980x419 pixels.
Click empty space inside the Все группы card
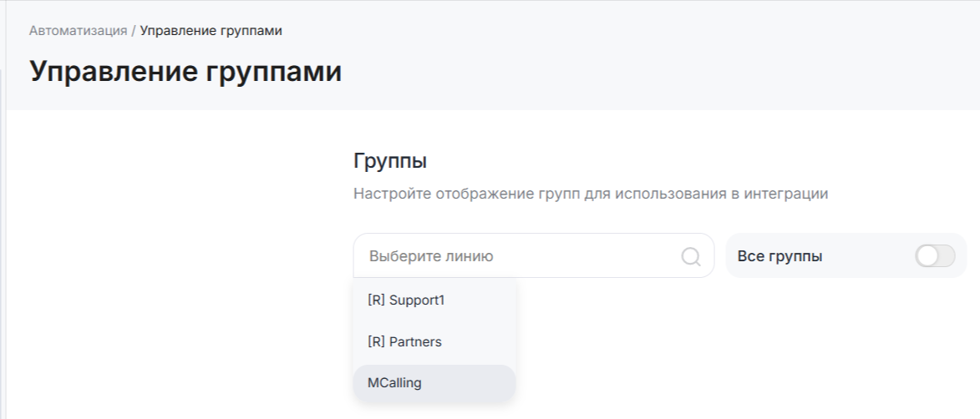[869, 256]
